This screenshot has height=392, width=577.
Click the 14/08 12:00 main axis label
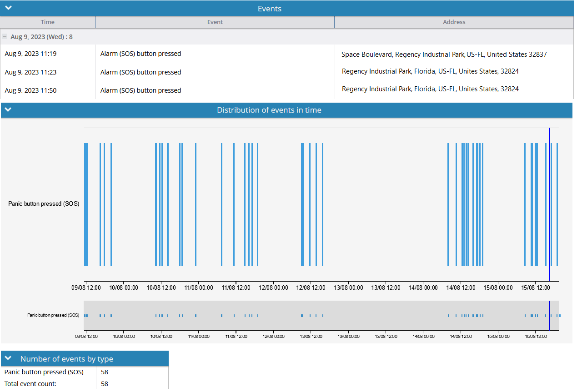click(461, 288)
